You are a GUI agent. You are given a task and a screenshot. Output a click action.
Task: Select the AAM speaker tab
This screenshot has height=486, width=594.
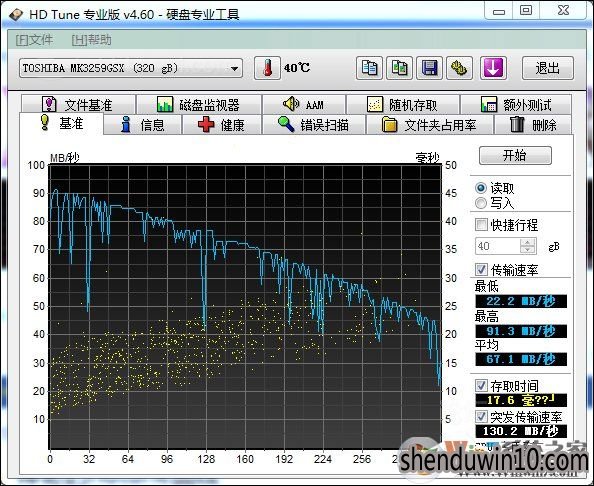tap(304, 104)
